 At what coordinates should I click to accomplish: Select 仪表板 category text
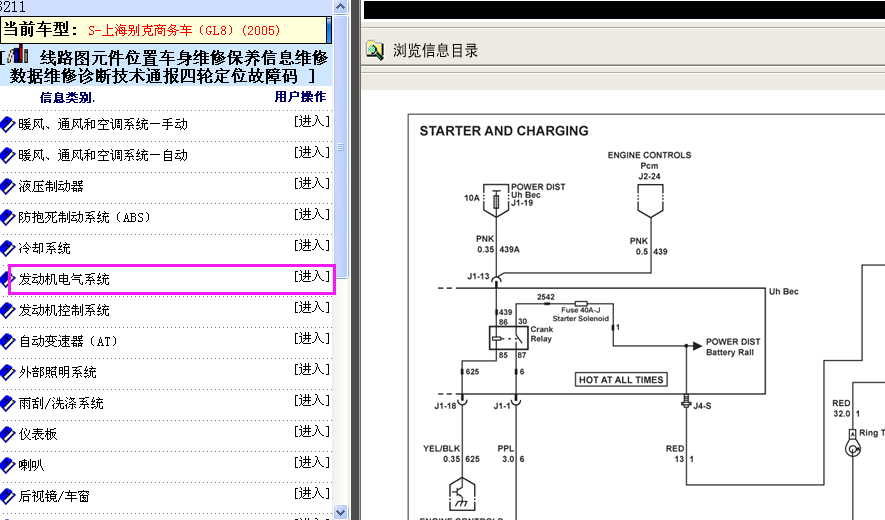[38, 435]
